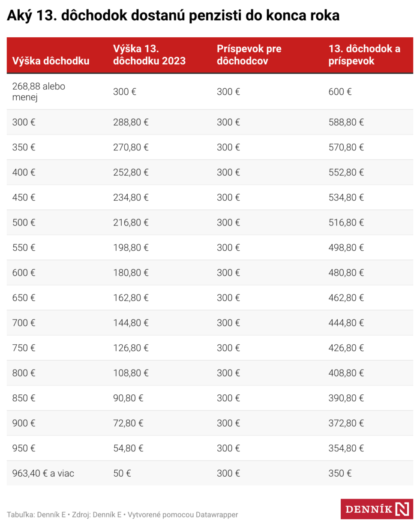This screenshot has width=420, height=526.
Task: Click the "Príspevok pre dôchodcov" column header
Action: [x=249, y=55]
